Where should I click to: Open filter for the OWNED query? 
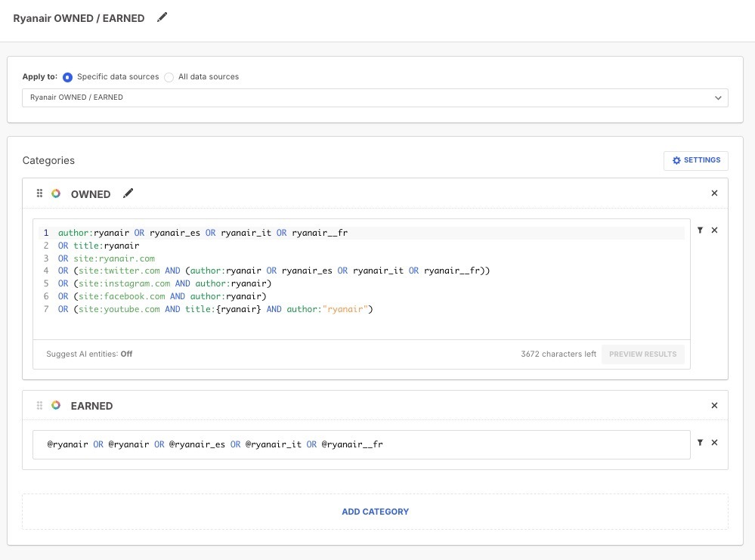point(700,230)
